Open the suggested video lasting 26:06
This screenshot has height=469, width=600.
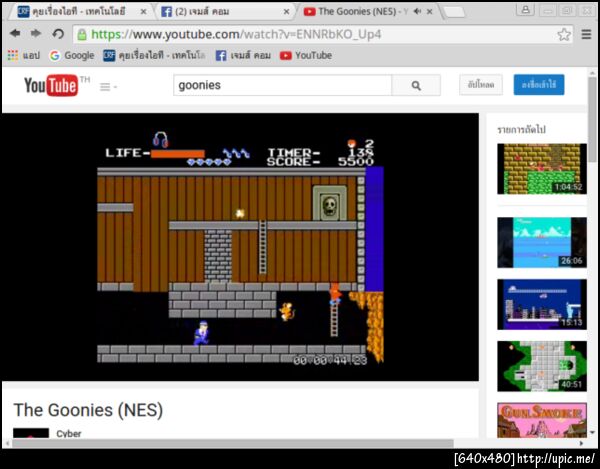(542, 243)
